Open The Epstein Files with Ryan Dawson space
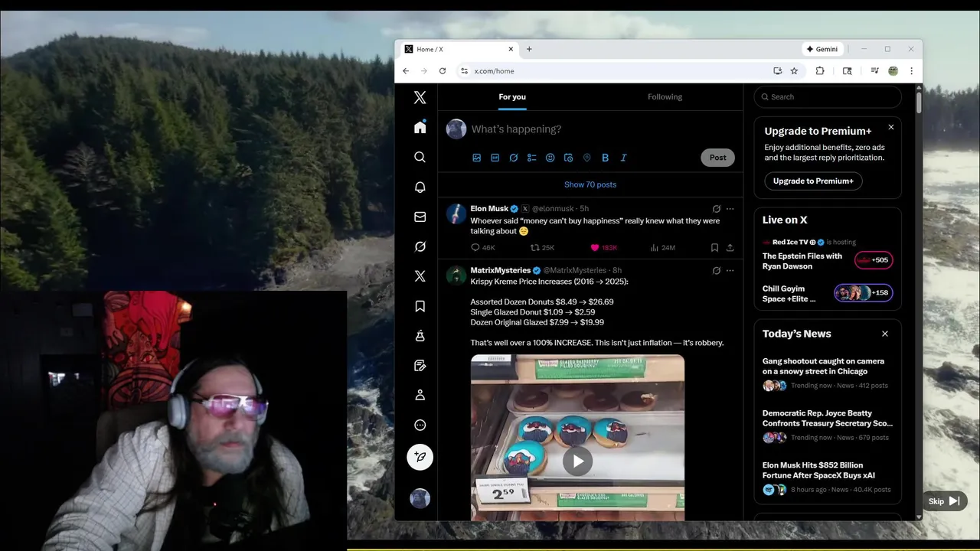The width and height of the screenshot is (980, 551). (828, 256)
